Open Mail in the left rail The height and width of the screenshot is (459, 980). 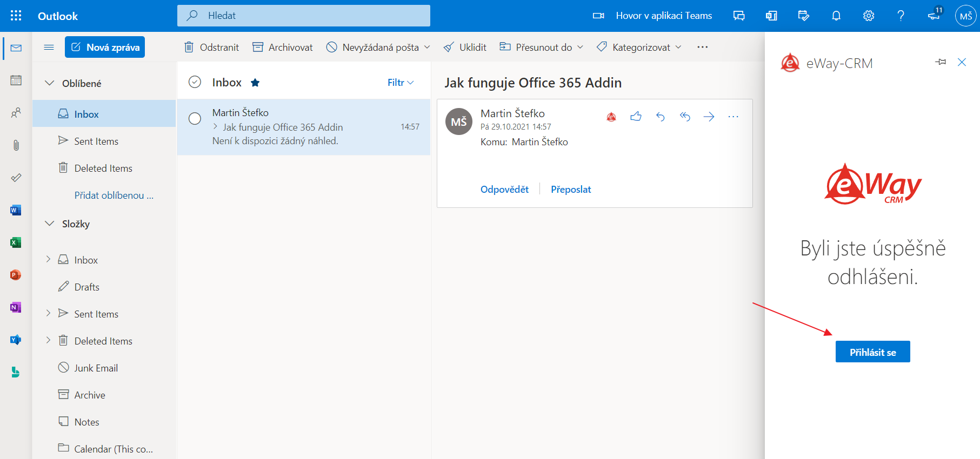[16, 48]
